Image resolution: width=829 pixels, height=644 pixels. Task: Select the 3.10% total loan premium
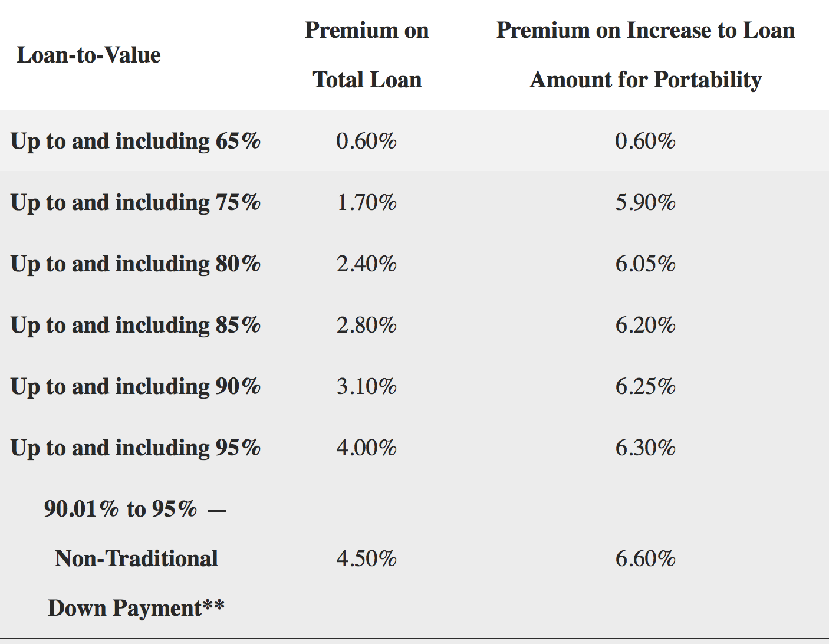pos(367,387)
